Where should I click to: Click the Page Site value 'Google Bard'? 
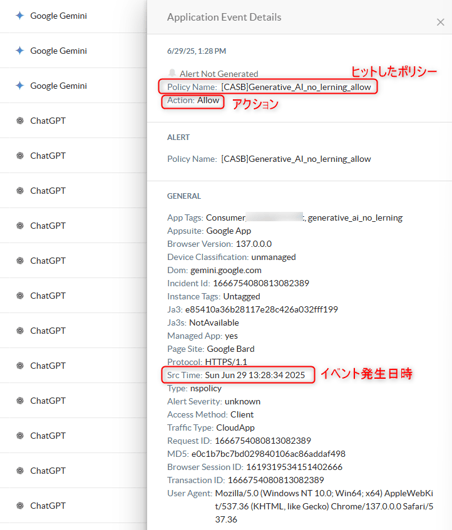pyautogui.click(x=231, y=349)
